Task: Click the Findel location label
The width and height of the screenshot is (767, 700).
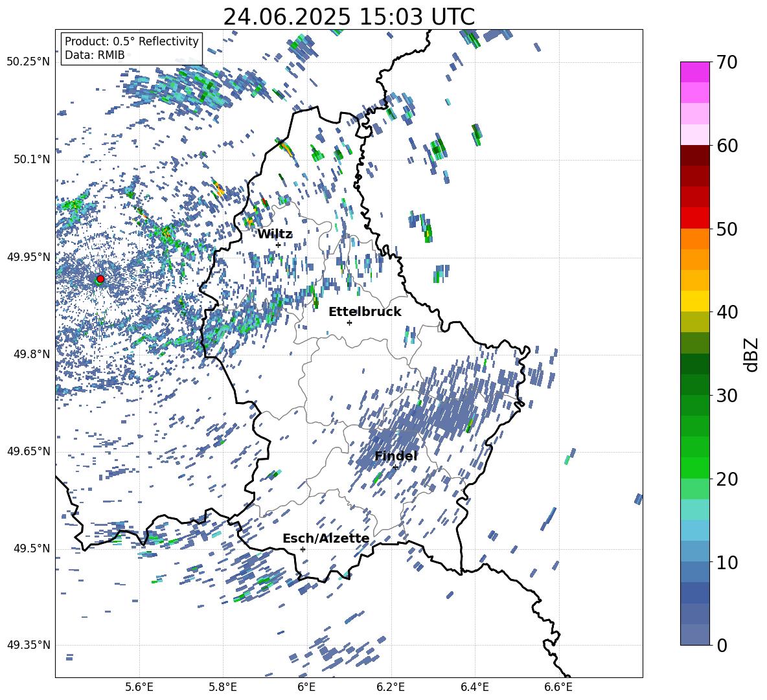Action: click(x=396, y=456)
